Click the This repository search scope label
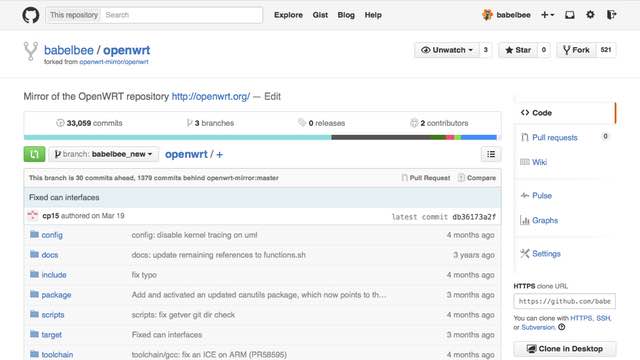The image size is (640, 360). (x=73, y=15)
